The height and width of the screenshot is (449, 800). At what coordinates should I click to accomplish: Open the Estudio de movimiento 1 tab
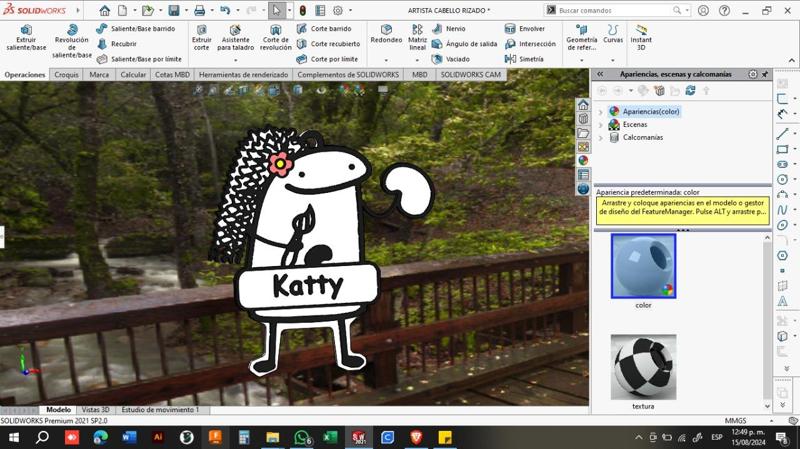[160, 410]
